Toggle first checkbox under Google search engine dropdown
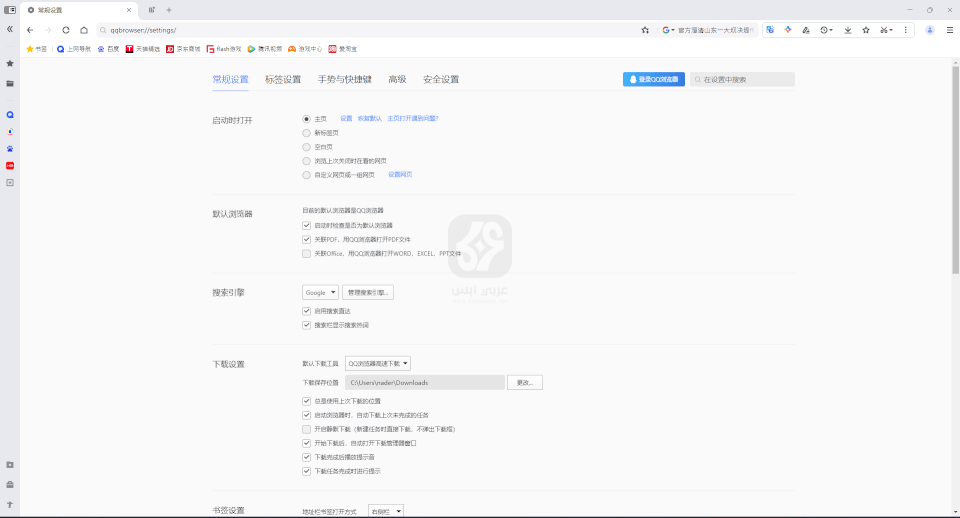Screen dimensions: 960x518 (306, 311)
